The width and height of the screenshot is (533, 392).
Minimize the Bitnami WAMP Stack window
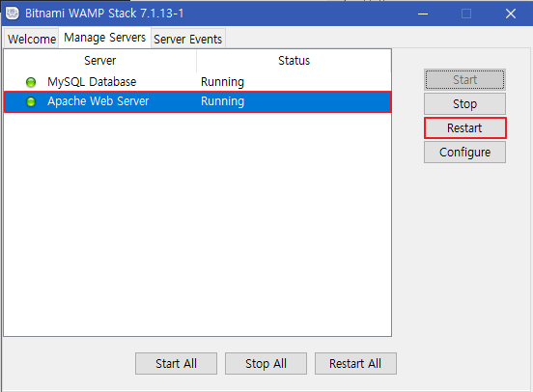click(x=423, y=14)
